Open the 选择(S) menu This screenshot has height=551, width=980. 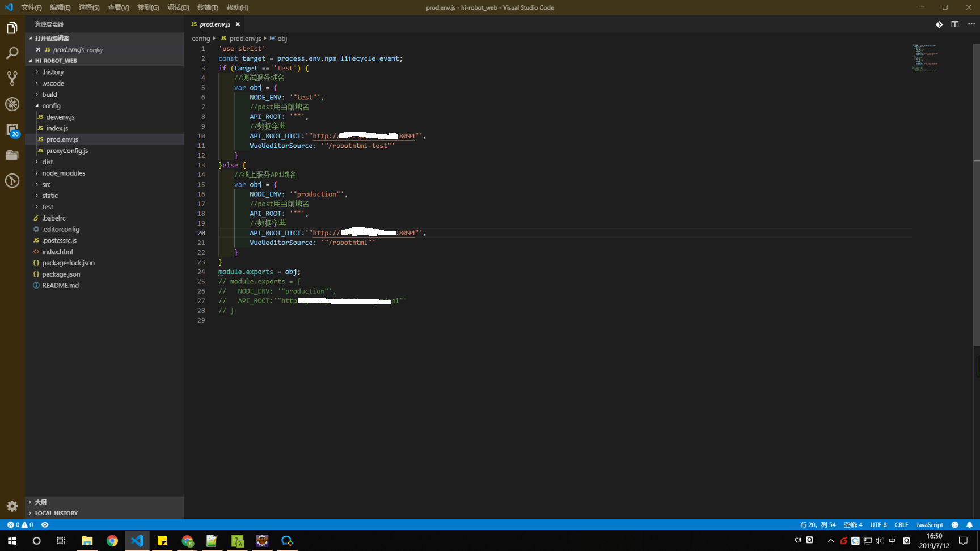tap(89, 7)
